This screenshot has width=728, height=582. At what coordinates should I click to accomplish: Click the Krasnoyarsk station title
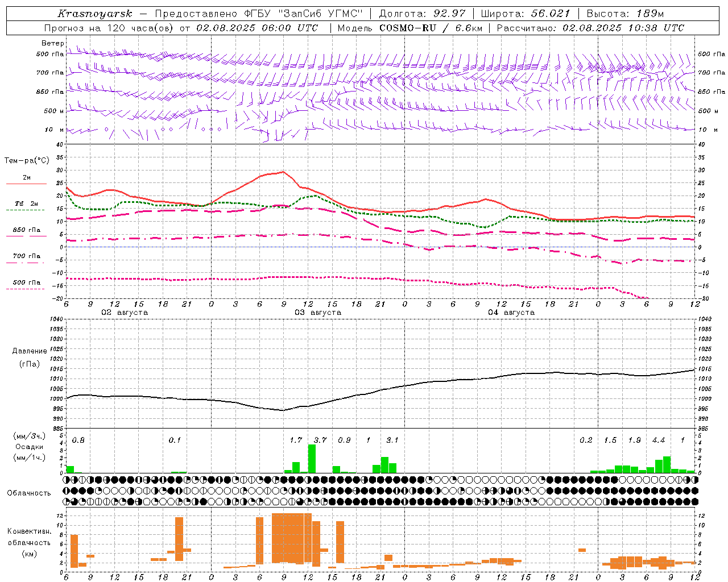(95, 14)
